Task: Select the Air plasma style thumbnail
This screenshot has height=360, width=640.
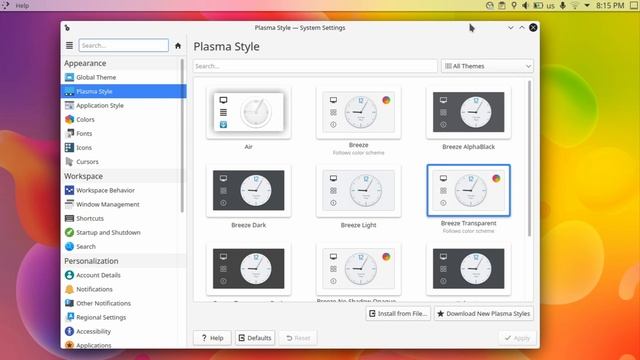Action: (249, 112)
